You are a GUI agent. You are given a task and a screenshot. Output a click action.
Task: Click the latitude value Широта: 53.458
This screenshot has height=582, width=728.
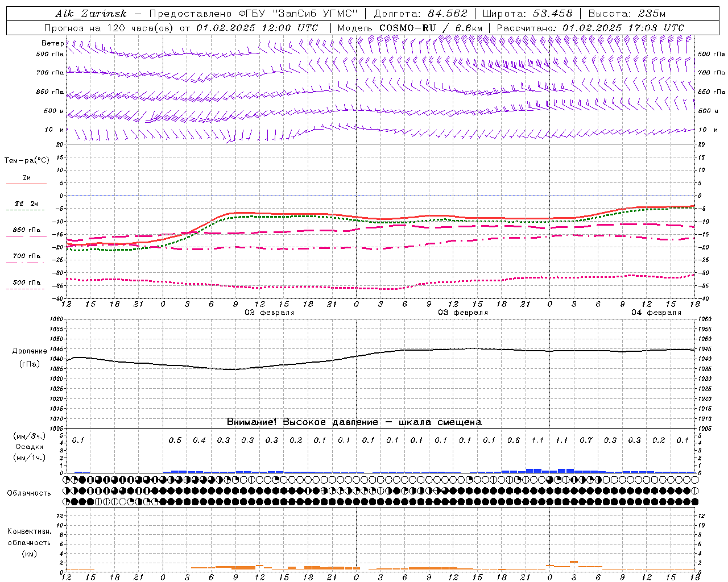[527, 14]
